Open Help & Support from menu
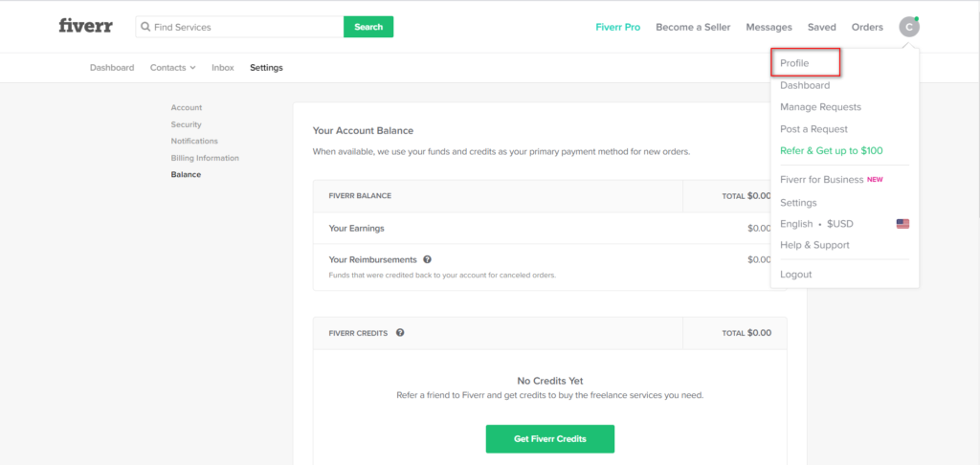This screenshot has width=980, height=465. 814,245
